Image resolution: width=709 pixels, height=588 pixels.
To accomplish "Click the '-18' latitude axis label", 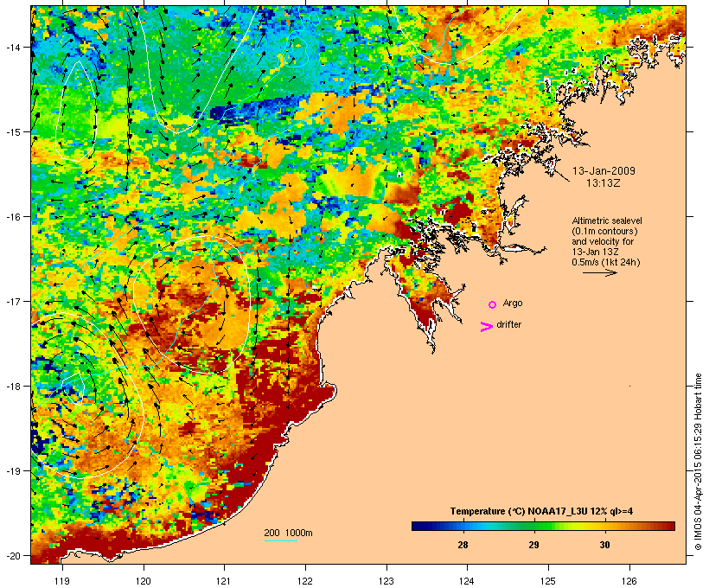I will point(12,387).
